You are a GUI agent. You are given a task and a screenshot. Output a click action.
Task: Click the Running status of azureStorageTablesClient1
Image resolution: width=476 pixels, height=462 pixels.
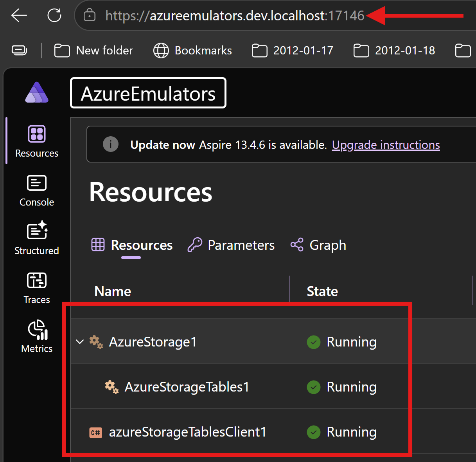pyautogui.click(x=352, y=432)
